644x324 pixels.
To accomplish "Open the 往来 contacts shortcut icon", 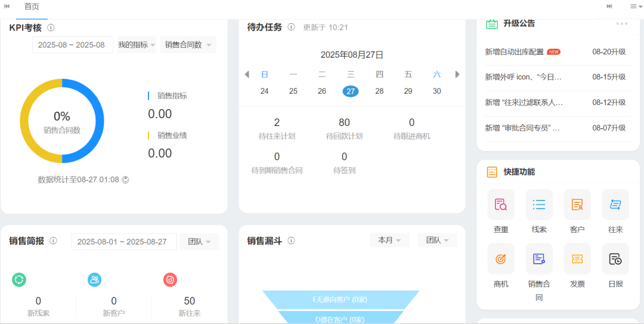I will coord(615,205).
